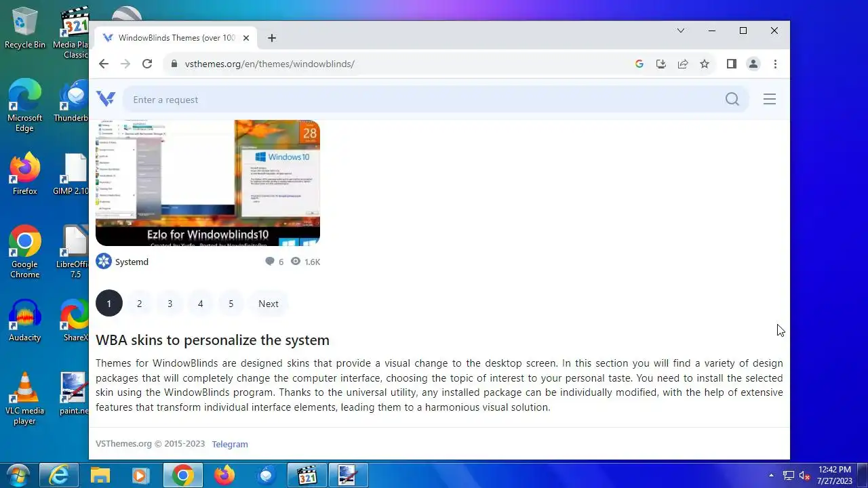
Task: Go to page 5
Action: [231, 304]
